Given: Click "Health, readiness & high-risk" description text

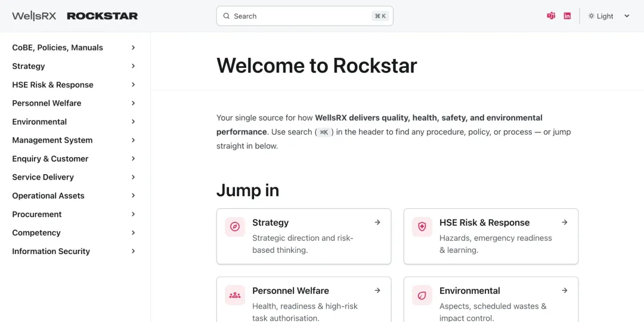Looking at the screenshot, I should tap(305, 306).
